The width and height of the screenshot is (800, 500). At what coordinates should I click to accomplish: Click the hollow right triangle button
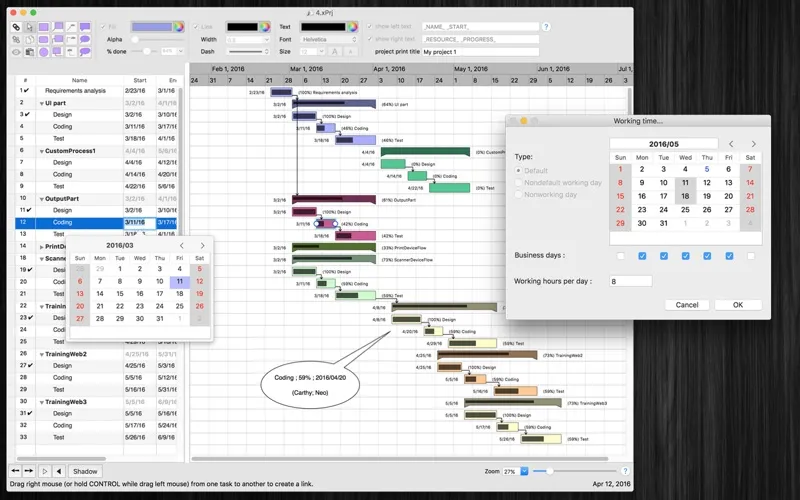[x=45, y=471]
